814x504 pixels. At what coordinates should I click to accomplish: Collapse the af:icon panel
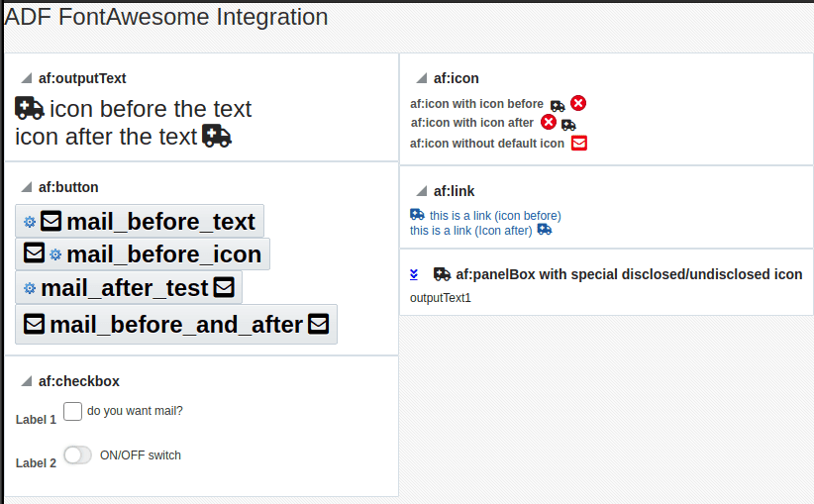click(x=421, y=78)
